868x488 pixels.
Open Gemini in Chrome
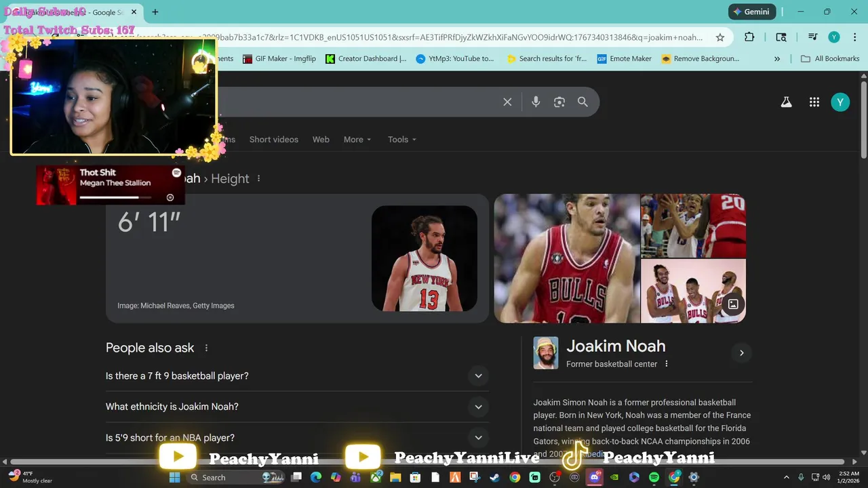[x=751, y=12]
